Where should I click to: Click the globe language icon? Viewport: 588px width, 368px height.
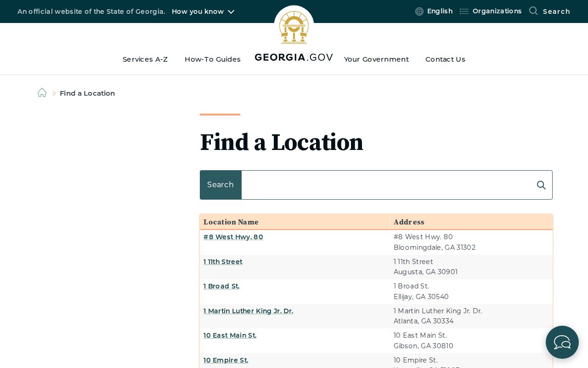point(419,11)
